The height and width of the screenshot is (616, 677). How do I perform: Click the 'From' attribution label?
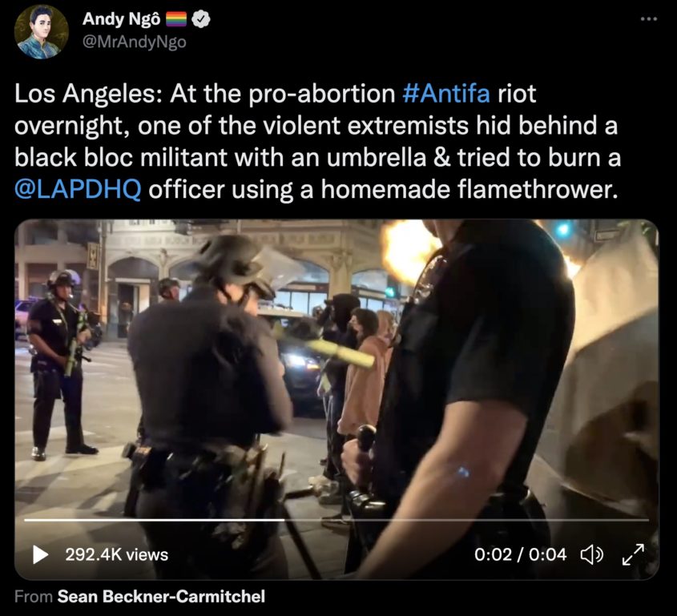coord(33,596)
